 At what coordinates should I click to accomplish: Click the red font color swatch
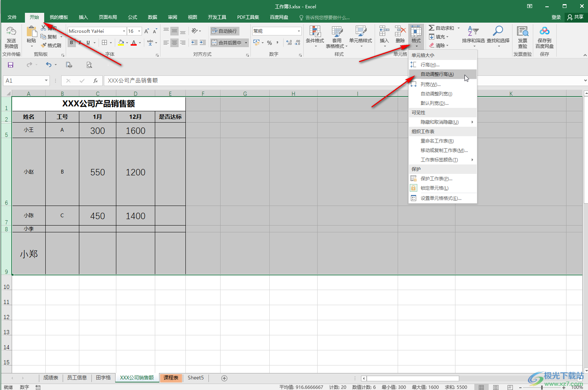134,43
